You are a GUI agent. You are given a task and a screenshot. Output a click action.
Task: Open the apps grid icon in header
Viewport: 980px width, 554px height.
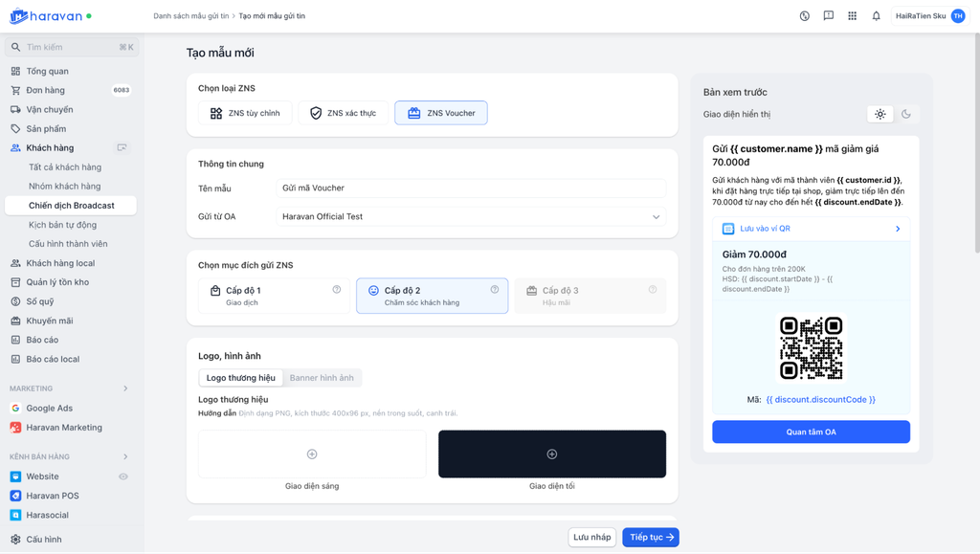click(852, 16)
